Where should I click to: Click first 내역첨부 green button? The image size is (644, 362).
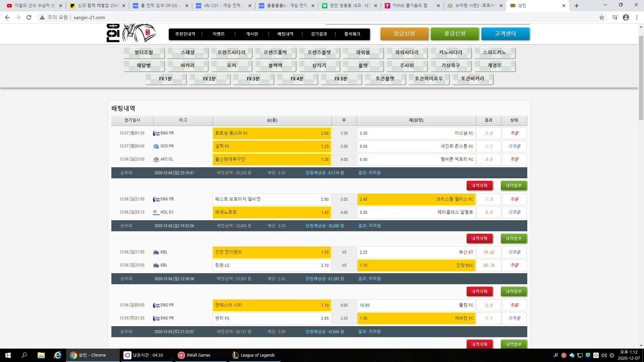click(514, 185)
